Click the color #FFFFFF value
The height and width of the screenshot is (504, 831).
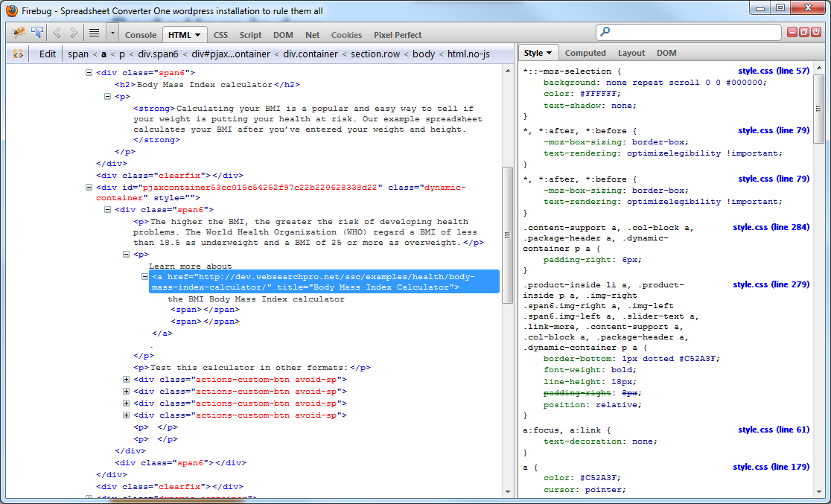pyautogui.click(x=600, y=94)
